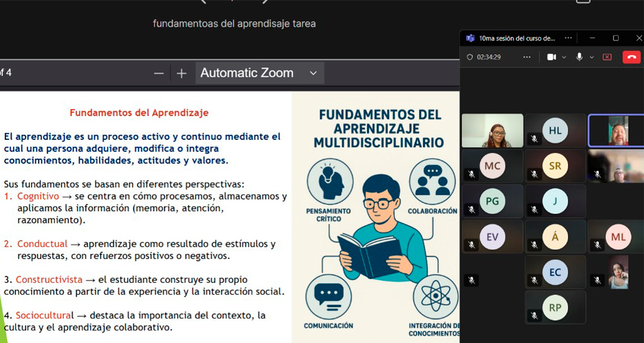This screenshot has width=644, height=343.
Task: Click the ML participant avatar
Action: click(618, 237)
